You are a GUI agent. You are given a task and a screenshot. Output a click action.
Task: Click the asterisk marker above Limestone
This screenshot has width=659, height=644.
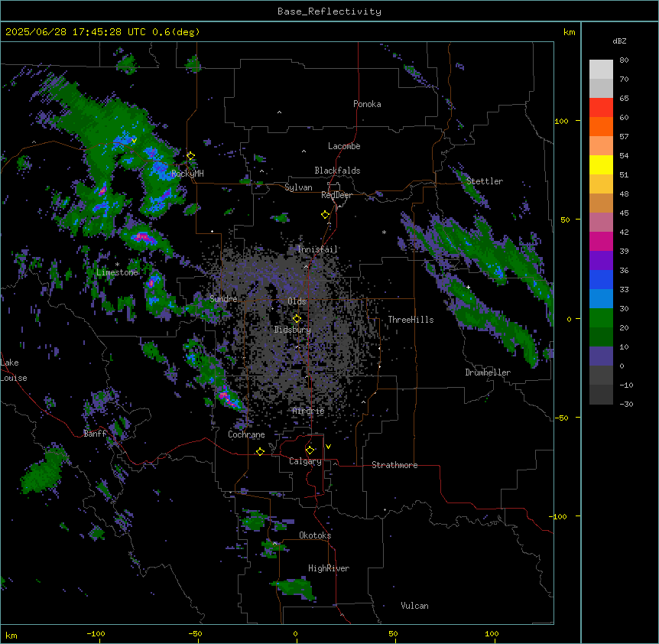[117, 265]
